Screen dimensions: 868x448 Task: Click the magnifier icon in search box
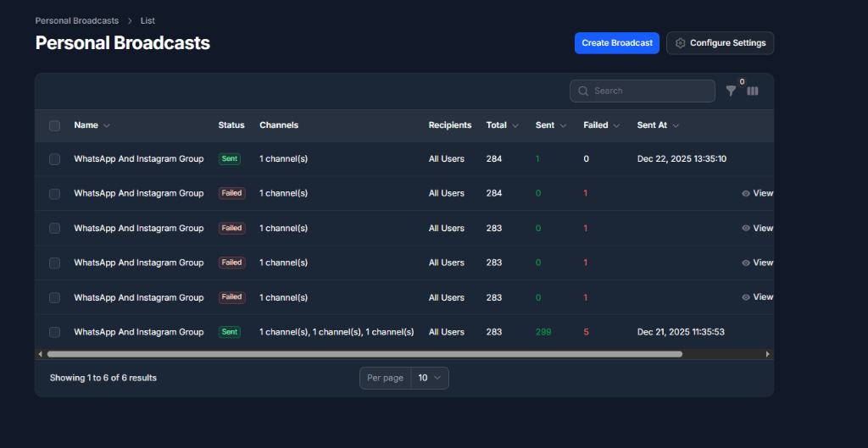pos(584,91)
